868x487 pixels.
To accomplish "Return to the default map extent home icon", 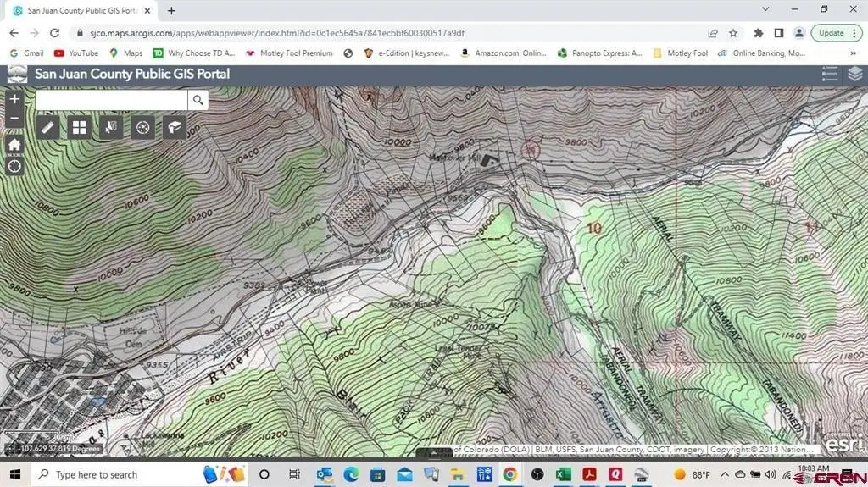I will pyautogui.click(x=14, y=145).
